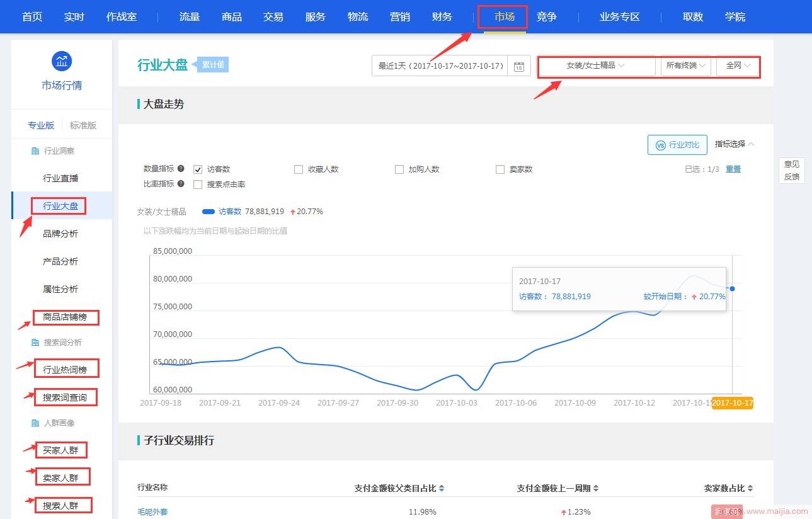This screenshot has height=519, width=812.
Task: Sort by 卖家数占比 arrow icon
Action: pyautogui.click(x=750, y=488)
